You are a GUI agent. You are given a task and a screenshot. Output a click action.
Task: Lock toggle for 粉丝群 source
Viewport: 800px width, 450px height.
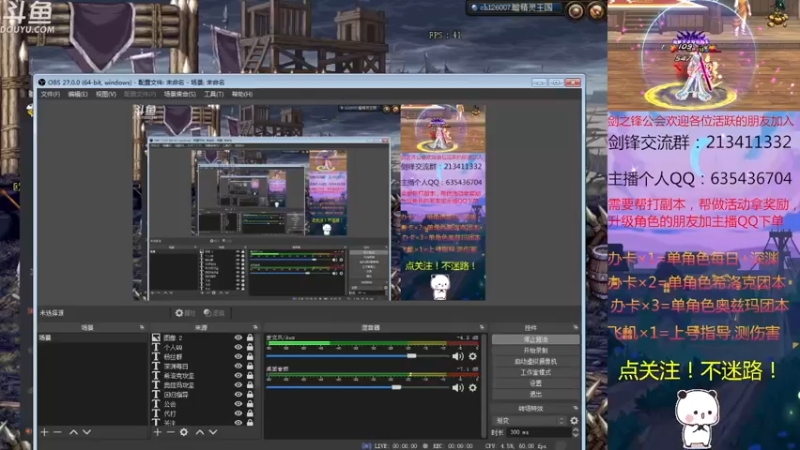(250, 357)
